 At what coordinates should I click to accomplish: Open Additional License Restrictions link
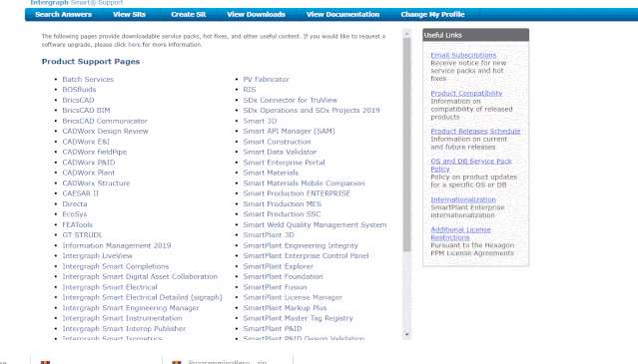[x=460, y=233]
